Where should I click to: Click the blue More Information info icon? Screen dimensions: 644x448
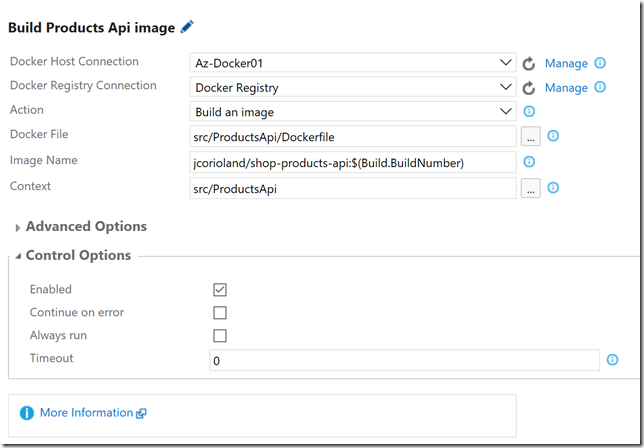[27, 413]
